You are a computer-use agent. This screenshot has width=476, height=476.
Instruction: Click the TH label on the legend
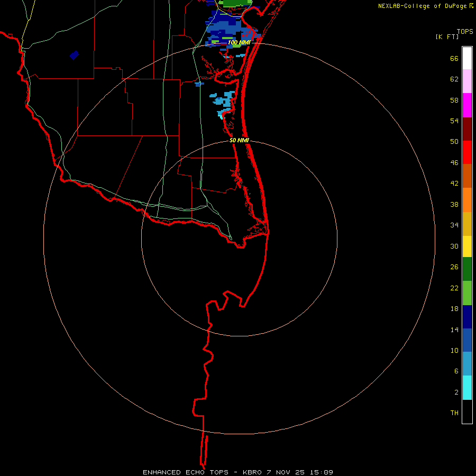454,413
